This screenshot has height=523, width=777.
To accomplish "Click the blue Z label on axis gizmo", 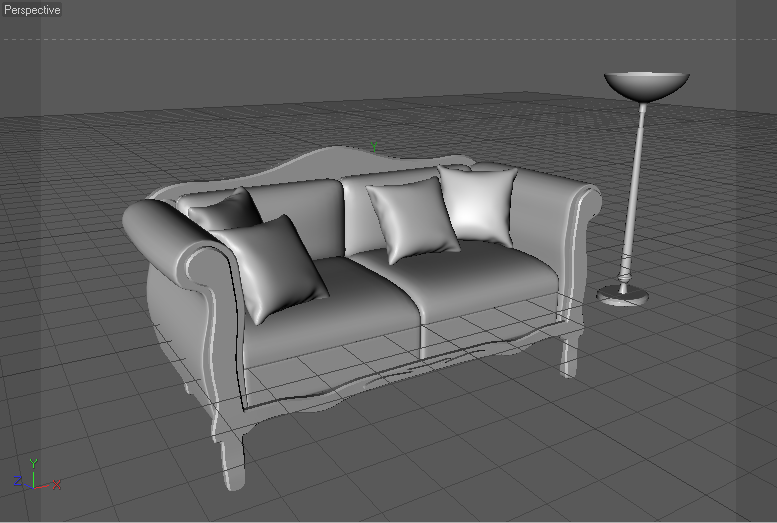I will (x=18, y=480).
